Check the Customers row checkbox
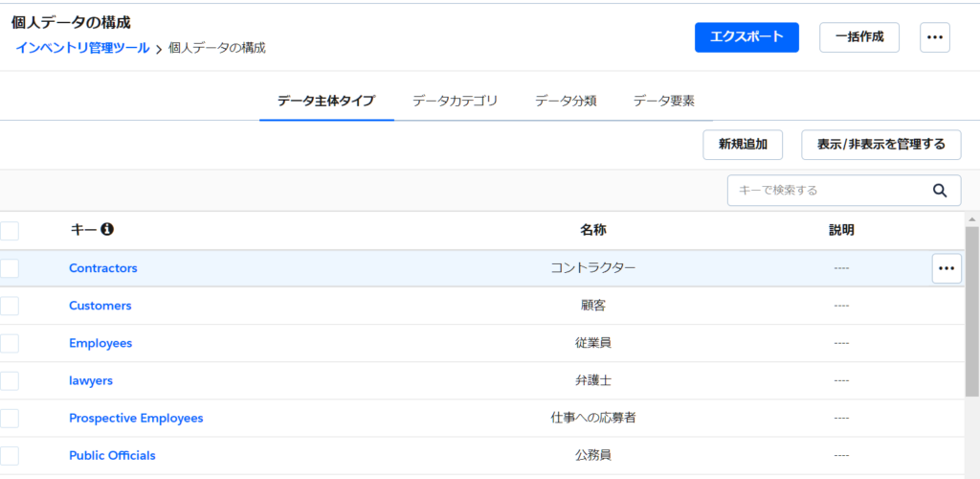980x479 pixels. pyautogui.click(x=10, y=306)
